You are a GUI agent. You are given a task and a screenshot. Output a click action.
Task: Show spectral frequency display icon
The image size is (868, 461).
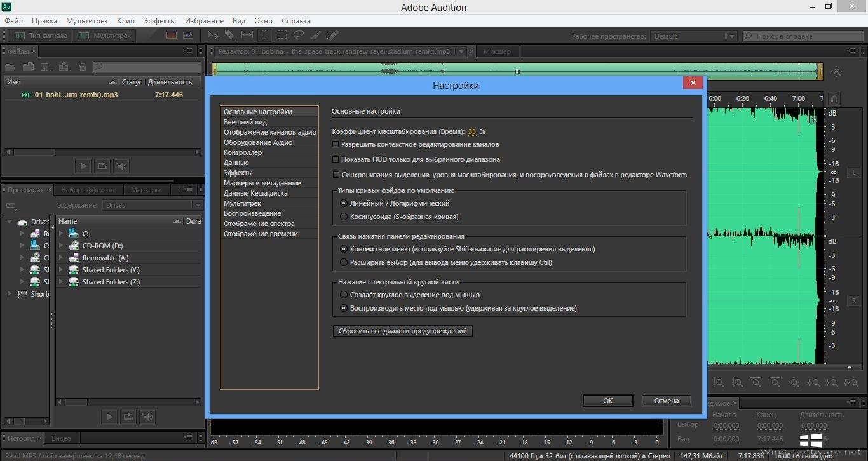(x=172, y=36)
